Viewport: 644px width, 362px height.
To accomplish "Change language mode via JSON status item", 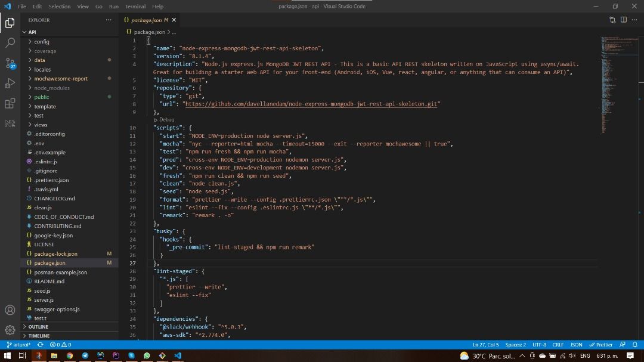I will (x=576, y=345).
